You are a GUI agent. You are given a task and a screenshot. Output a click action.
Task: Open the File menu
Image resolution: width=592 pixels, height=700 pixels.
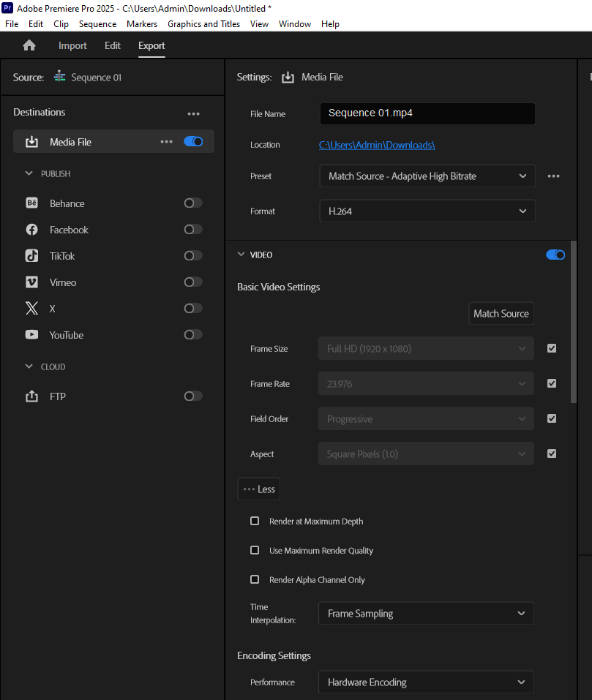(x=12, y=24)
